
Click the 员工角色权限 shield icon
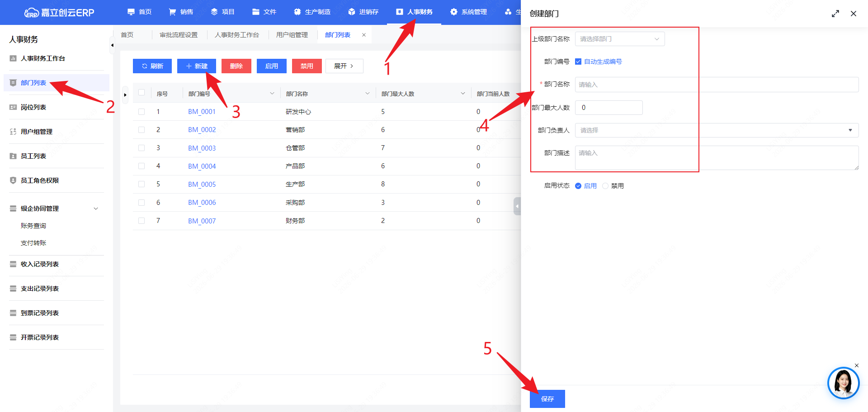(13, 180)
